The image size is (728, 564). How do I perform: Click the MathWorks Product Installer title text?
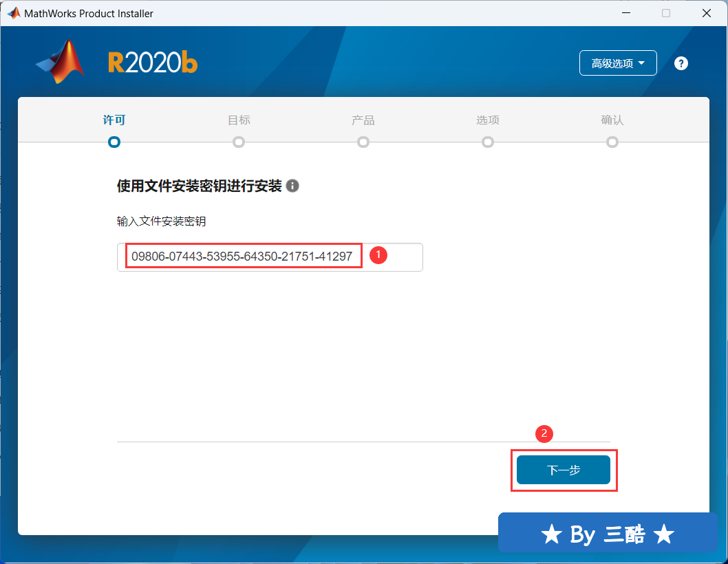tap(89, 14)
